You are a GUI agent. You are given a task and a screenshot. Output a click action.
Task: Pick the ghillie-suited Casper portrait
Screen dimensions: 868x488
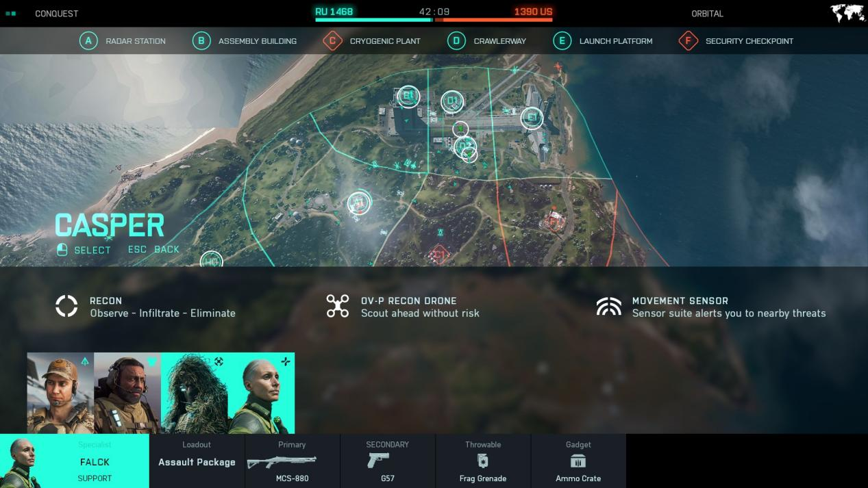point(195,393)
